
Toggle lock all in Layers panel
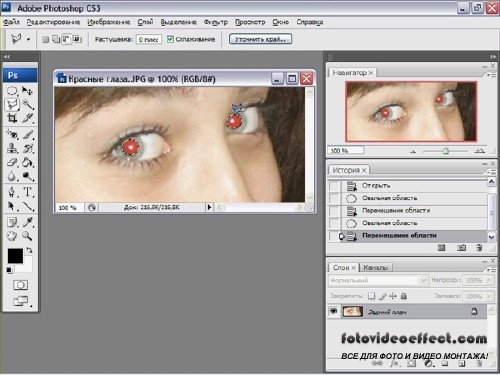pos(403,296)
